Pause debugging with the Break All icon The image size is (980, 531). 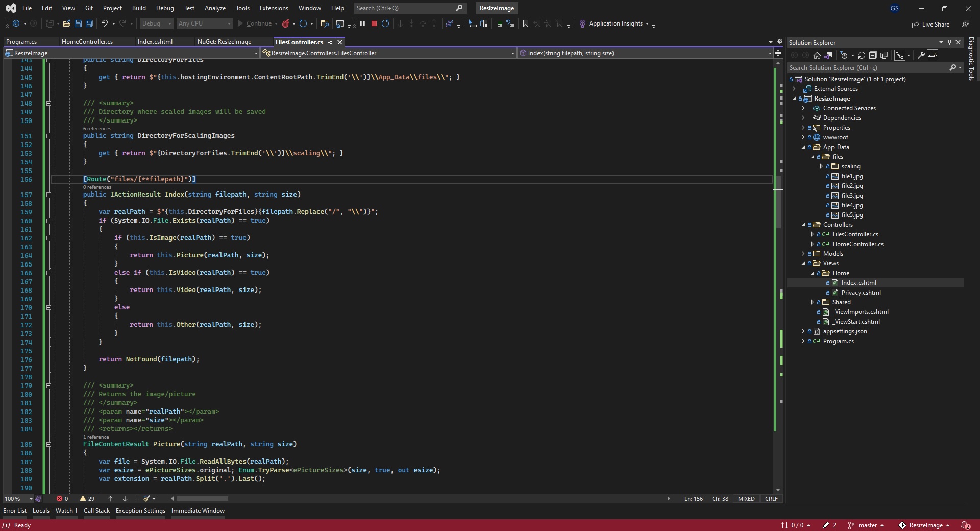pos(363,23)
